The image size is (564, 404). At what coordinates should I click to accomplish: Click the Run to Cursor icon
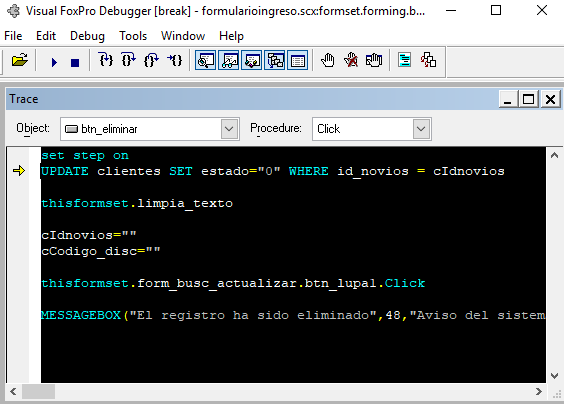pos(175,60)
